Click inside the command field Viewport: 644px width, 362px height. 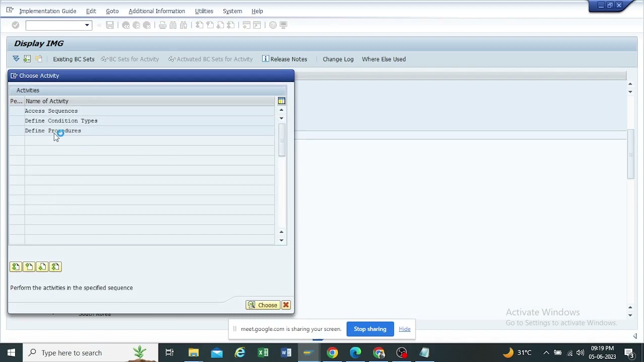point(54,25)
